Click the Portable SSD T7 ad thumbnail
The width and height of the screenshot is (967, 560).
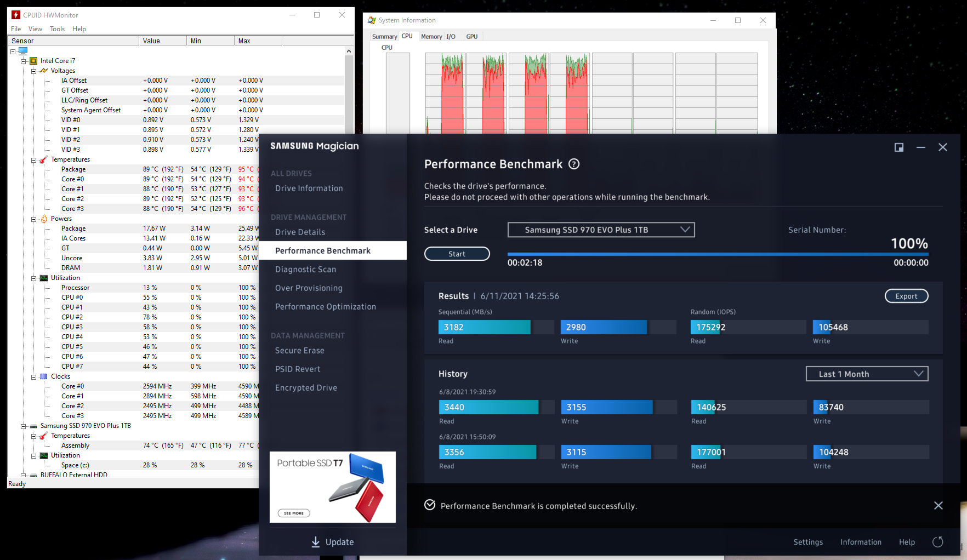tap(333, 487)
